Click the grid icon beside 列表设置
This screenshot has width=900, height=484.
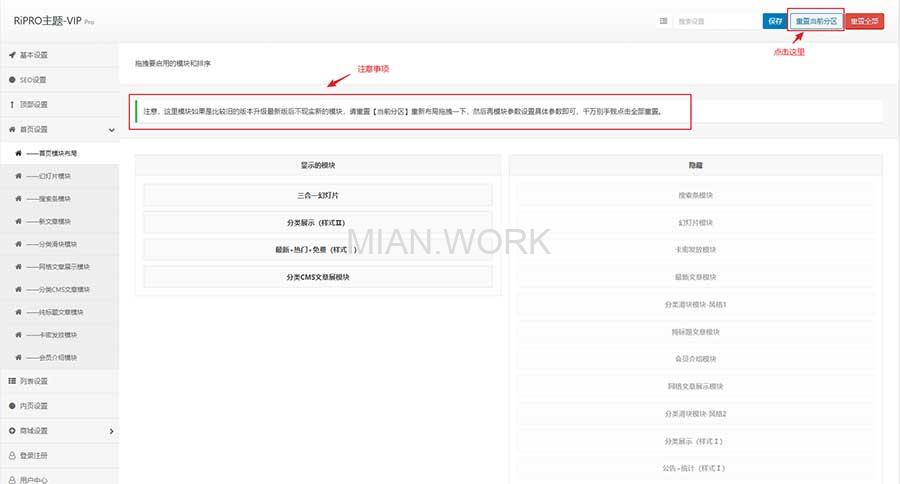pyautogui.click(x=12, y=380)
